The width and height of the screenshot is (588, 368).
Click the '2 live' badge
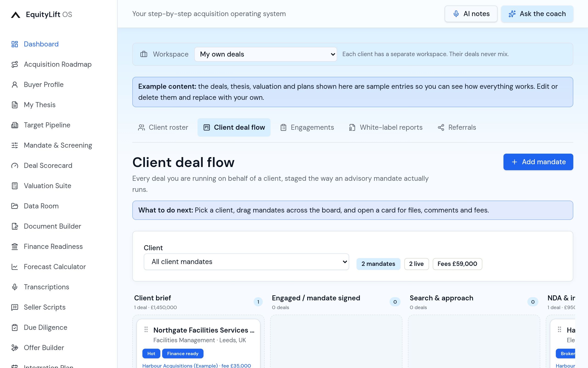click(x=416, y=264)
